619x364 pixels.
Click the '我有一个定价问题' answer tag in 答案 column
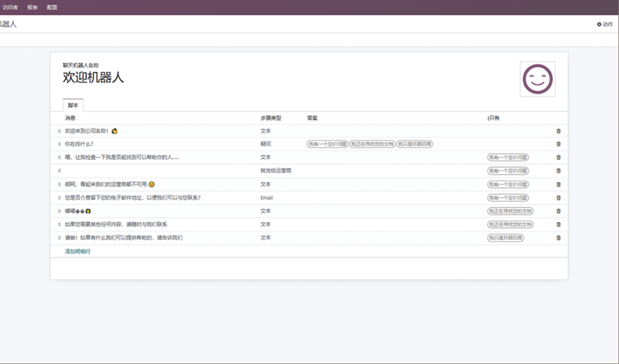[x=328, y=144]
